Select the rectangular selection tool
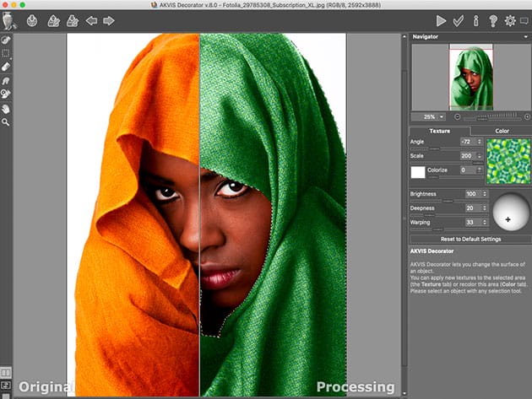 pos(6,52)
